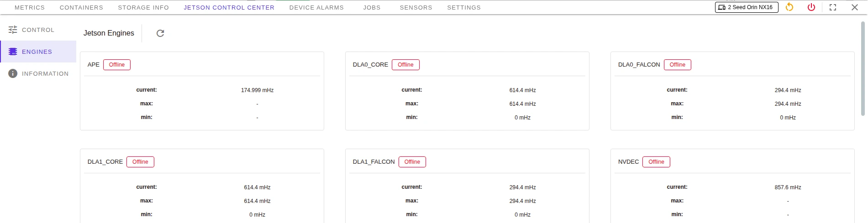Click the APE Offline status badge
The width and height of the screenshot is (868, 223).
pyautogui.click(x=117, y=65)
